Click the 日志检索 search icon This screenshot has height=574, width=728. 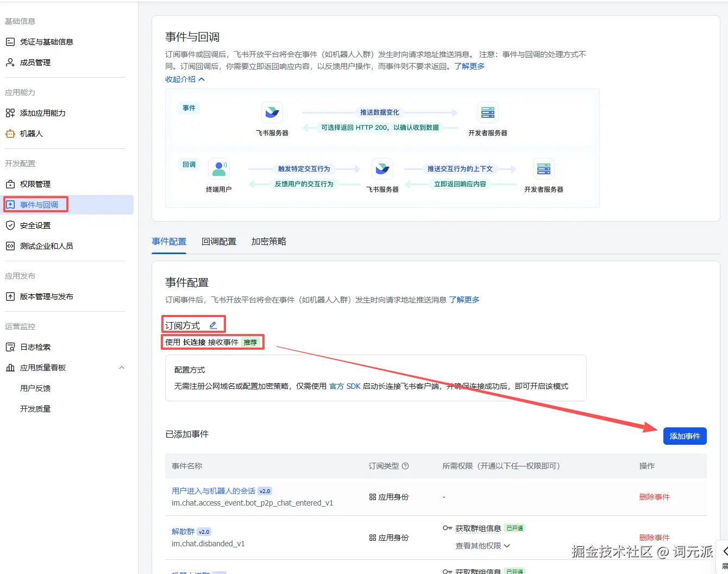pyautogui.click(x=10, y=347)
